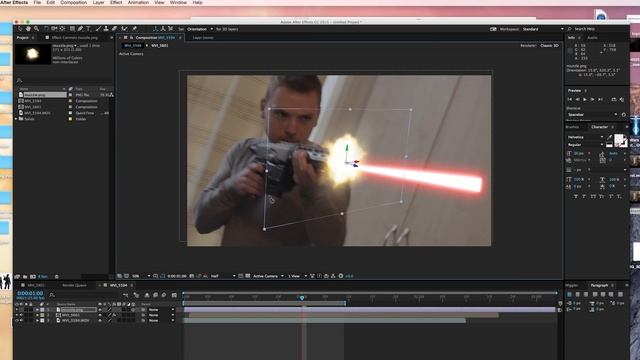Click the Interpret Footage icon in Project panel
Image resolution: width=640 pixels, height=360 pixels.
pyautogui.click(x=18, y=276)
